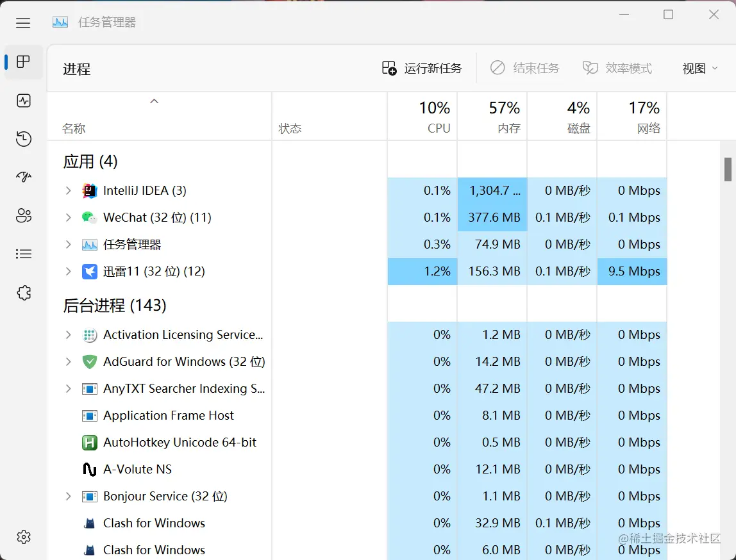Click the 任务管理器 process icon
Screen dimensions: 736x560
89,244
